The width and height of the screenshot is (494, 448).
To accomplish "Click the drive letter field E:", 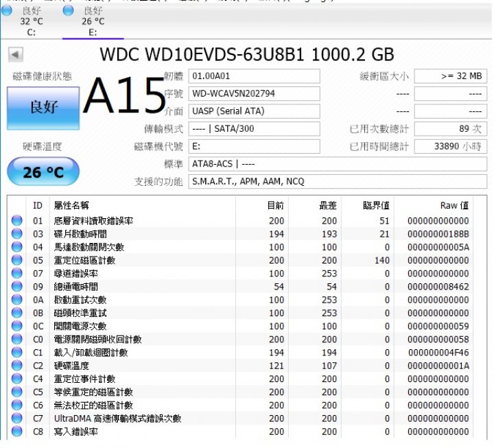I will (x=255, y=147).
